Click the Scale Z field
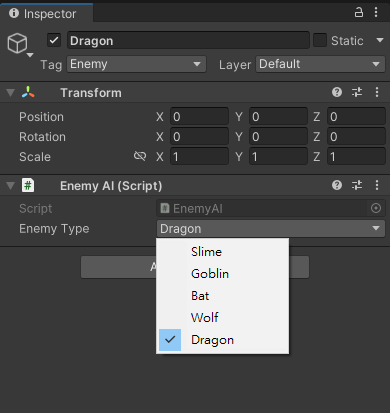The width and height of the screenshot is (390, 413). (356, 157)
